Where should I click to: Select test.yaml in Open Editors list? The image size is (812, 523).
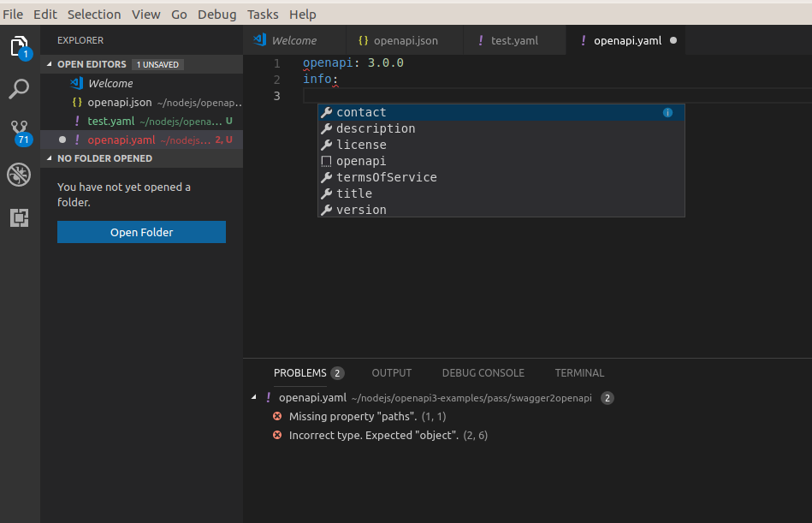pyautogui.click(x=141, y=121)
